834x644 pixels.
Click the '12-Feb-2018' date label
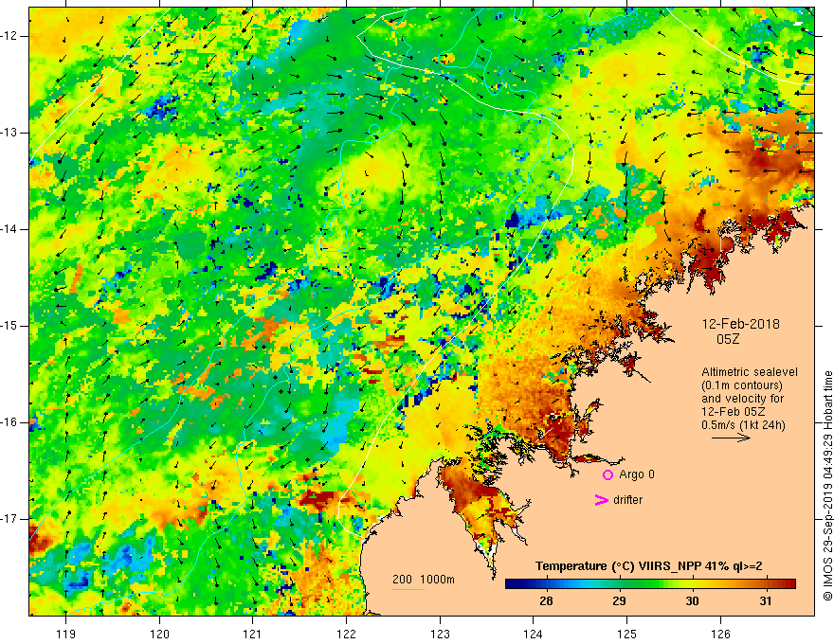[x=740, y=324]
